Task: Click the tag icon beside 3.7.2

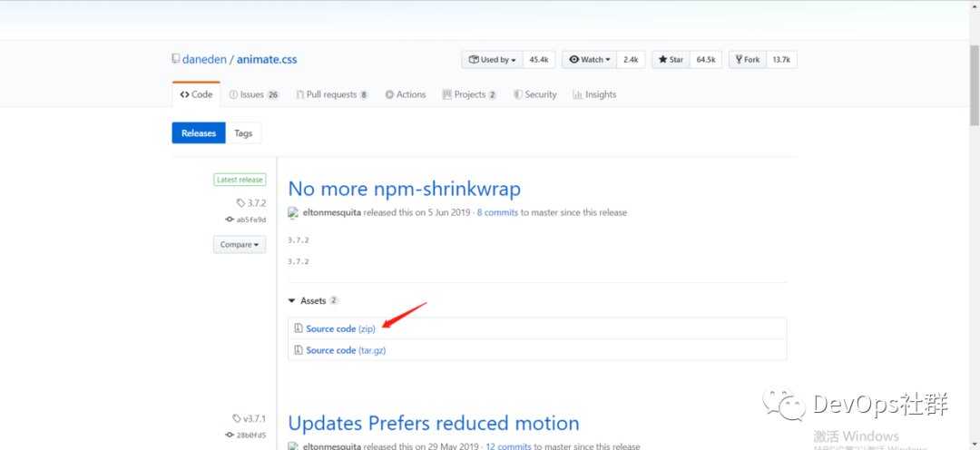Action: click(241, 203)
